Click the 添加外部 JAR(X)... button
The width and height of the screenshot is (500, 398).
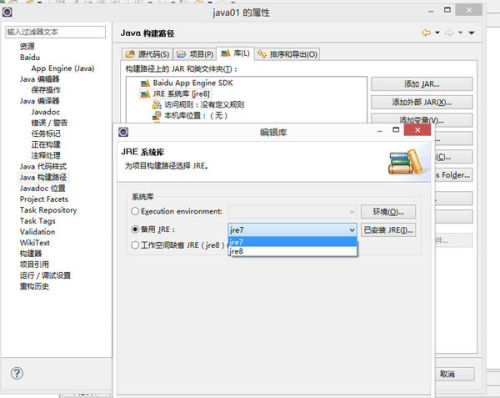(422, 102)
